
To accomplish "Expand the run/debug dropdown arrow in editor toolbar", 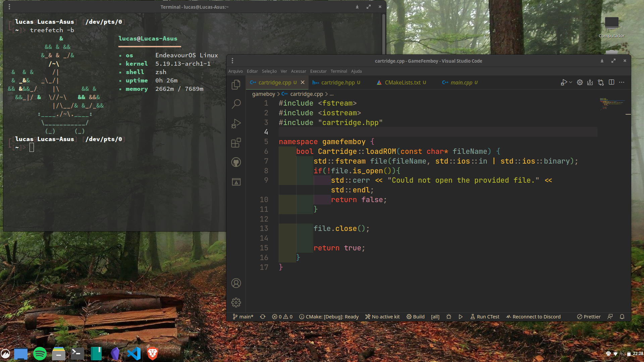I will (571, 82).
